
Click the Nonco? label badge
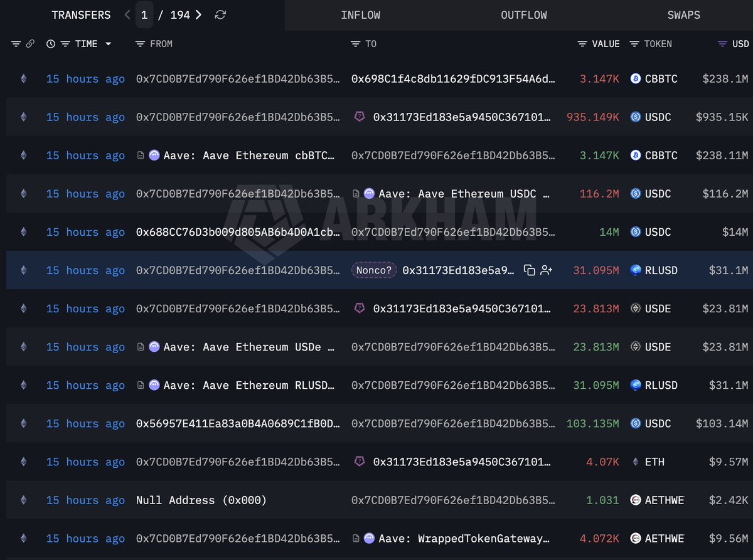(x=373, y=270)
